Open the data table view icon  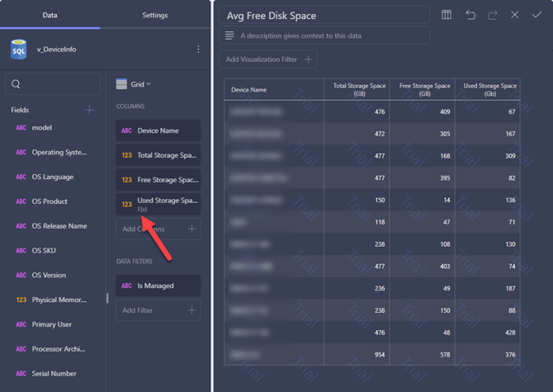(447, 15)
